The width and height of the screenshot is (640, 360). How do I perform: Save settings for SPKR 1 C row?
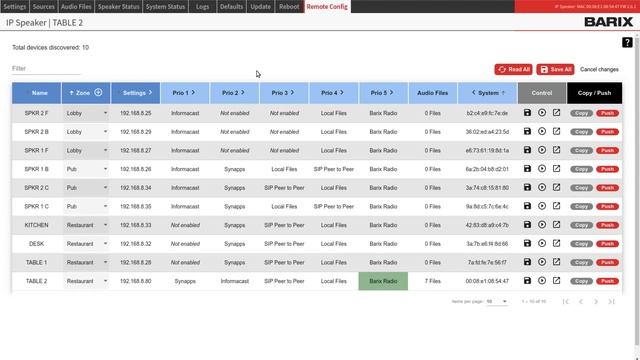point(527,206)
